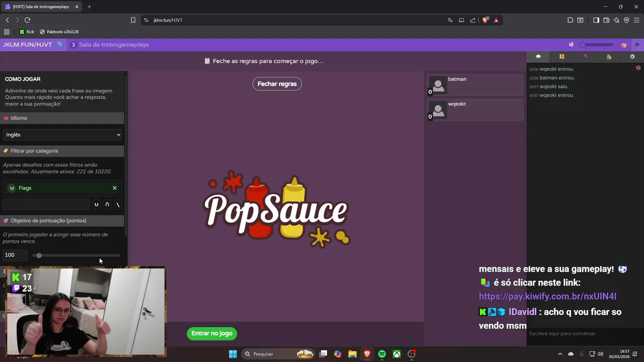Click the browser back arrow
Viewport: 644px width, 362px height.
pos(7,20)
